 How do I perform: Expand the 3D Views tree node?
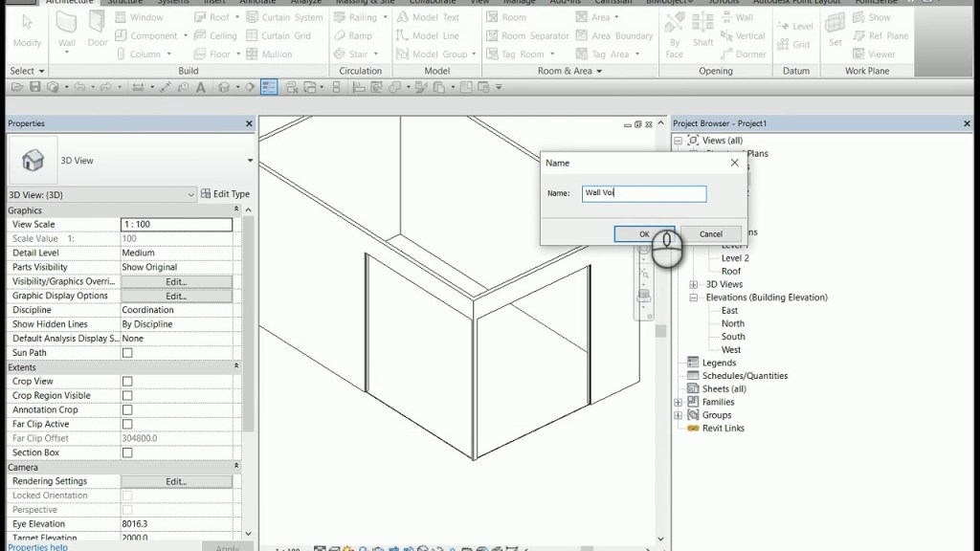coord(692,283)
